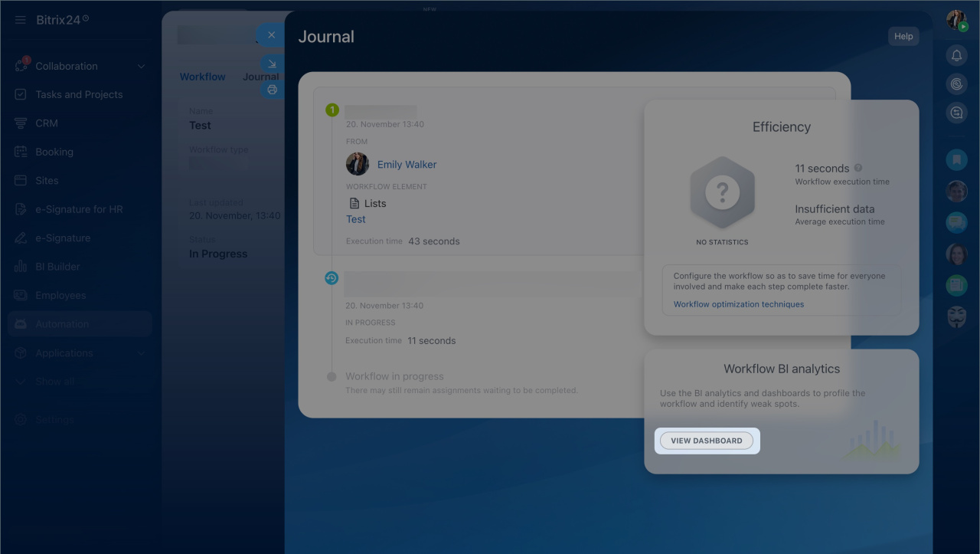Viewport: 980px width, 554px height.
Task: Expand the Collaboration menu section
Action: tap(141, 67)
